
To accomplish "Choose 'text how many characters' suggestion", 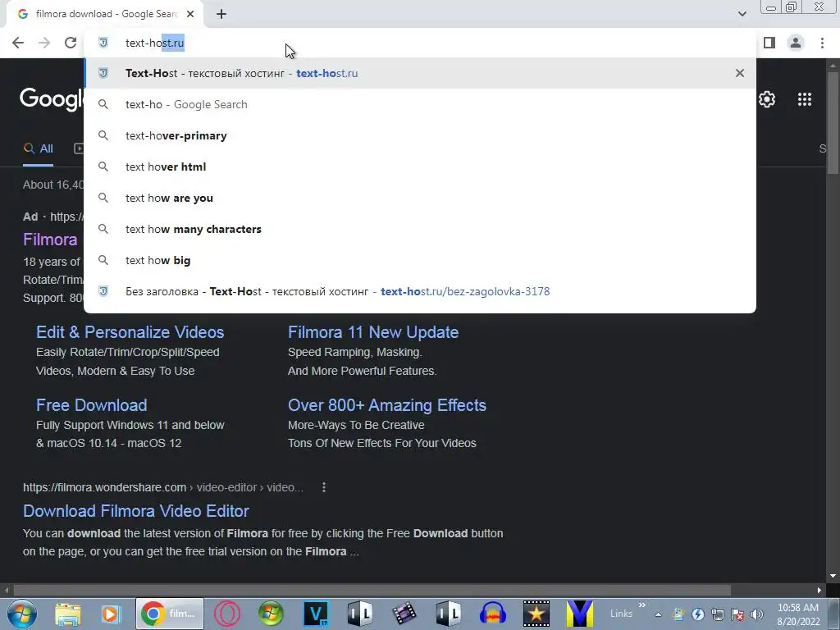I will (x=420, y=229).
